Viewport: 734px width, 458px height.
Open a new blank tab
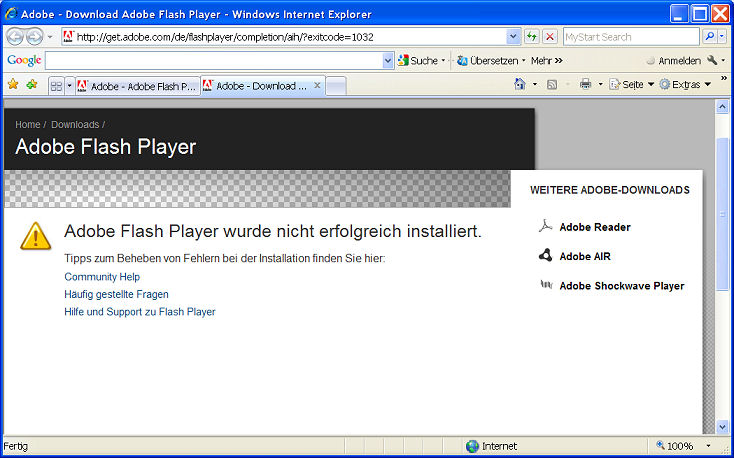(x=336, y=86)
